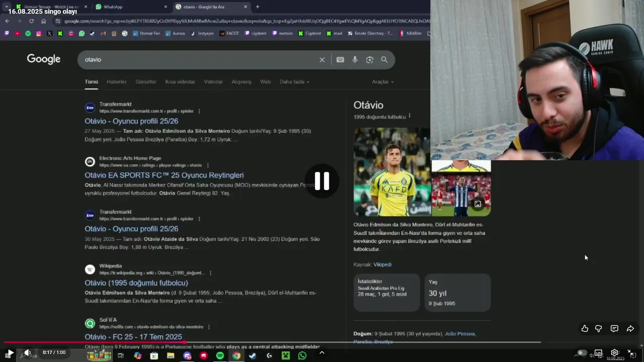Open the FACEIT bookmark
The width and height of the screenshot is (644, 362).
(x=229, y=34)
